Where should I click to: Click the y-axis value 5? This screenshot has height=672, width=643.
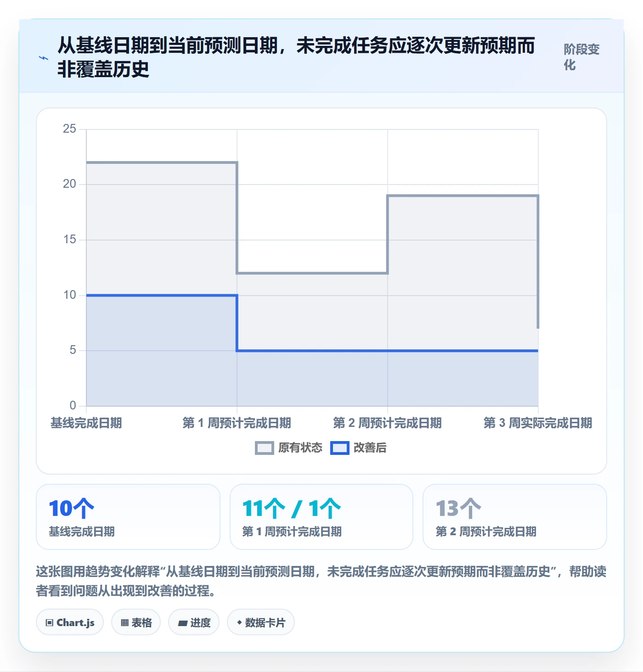point(73,350)
